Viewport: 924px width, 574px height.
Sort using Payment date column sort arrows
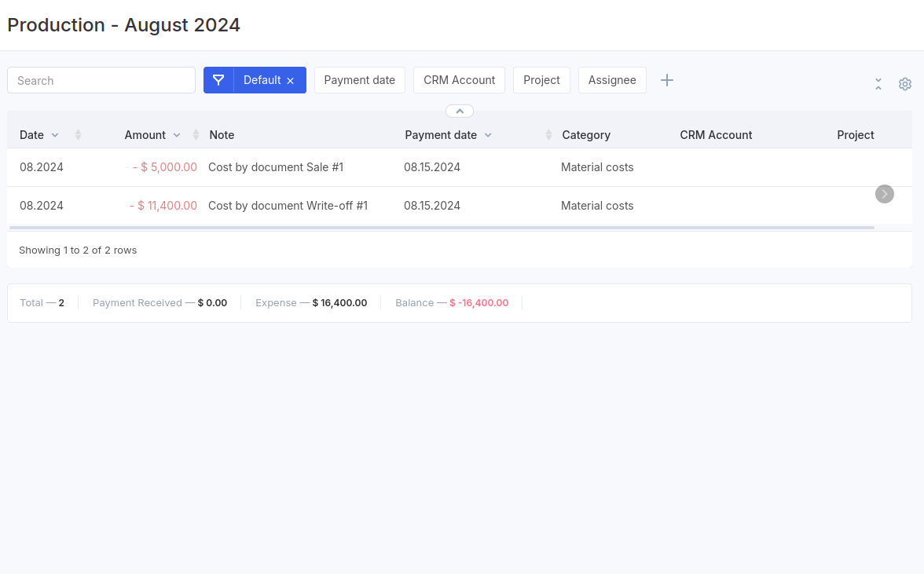point(548,135)
